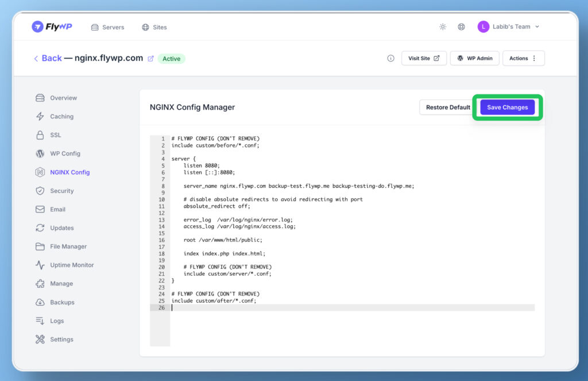
Task: Click the error_log line in editor
Action: 238,220
